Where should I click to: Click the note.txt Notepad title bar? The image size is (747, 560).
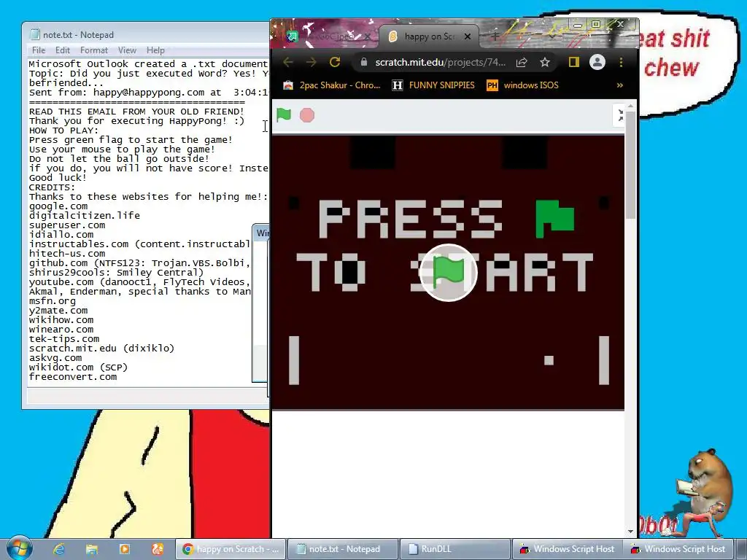pyautogui.click(x=145, y=34)
